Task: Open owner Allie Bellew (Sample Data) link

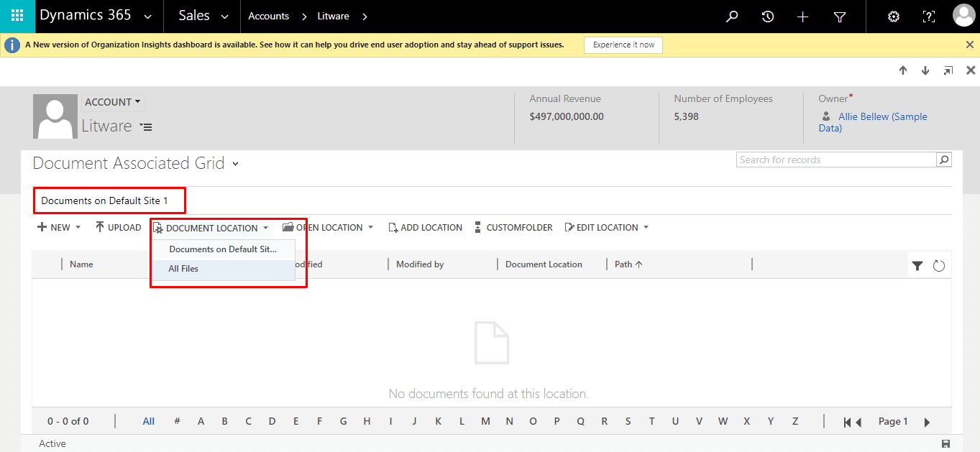Action: pos(873,122)
